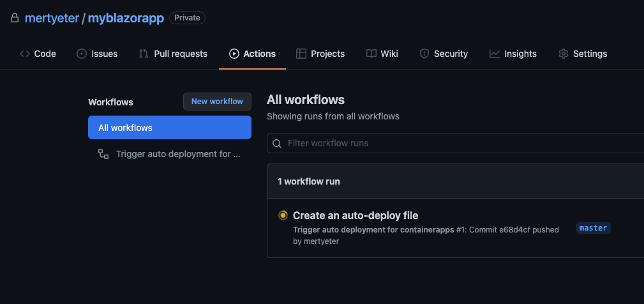Open the Wiki tab

[382, 54]
